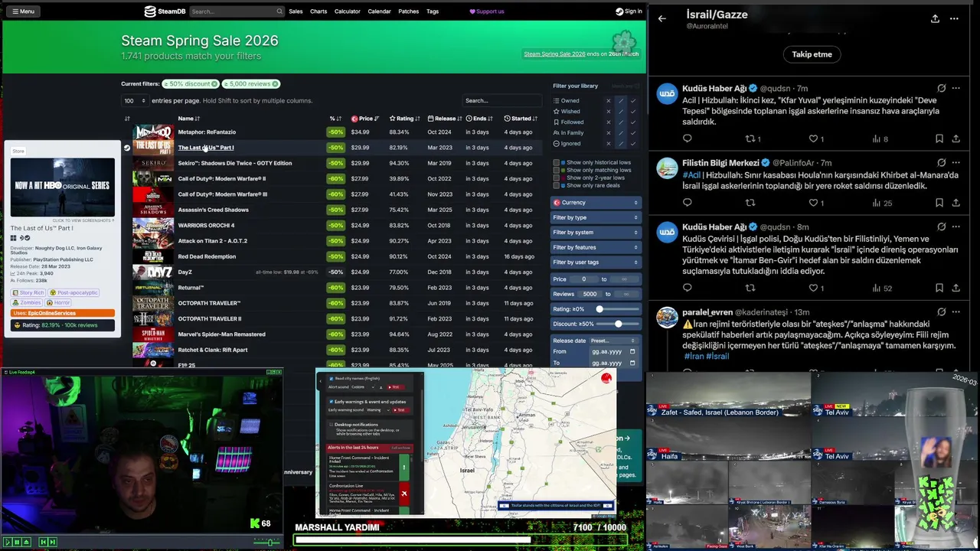Open the Calendar menu item
This screenshot has height=551, width=980.
pos(379,11)
